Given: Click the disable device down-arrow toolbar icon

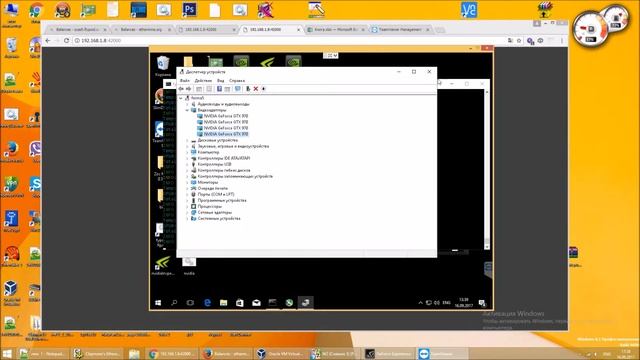Looking at the screenshot, I should tap(264, 89).
